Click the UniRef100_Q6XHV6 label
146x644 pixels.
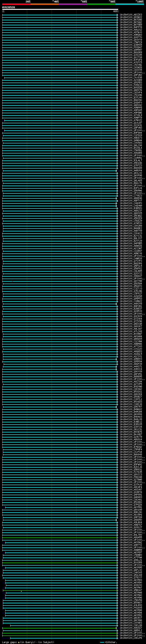[x=131, y=414]
